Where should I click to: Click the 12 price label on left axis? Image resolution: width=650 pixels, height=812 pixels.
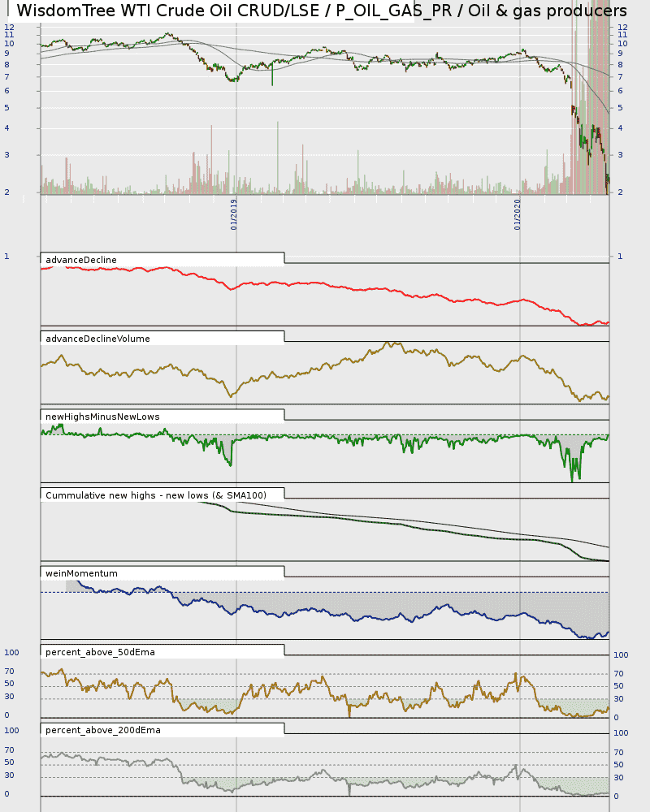point(9,28)
